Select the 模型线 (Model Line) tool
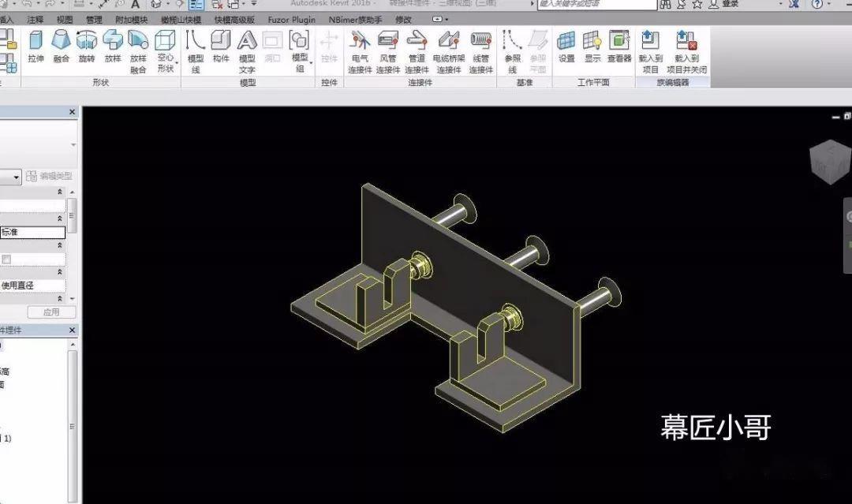Image resolution: width=852 pixels, height=504 pixels. click(195, 52)
